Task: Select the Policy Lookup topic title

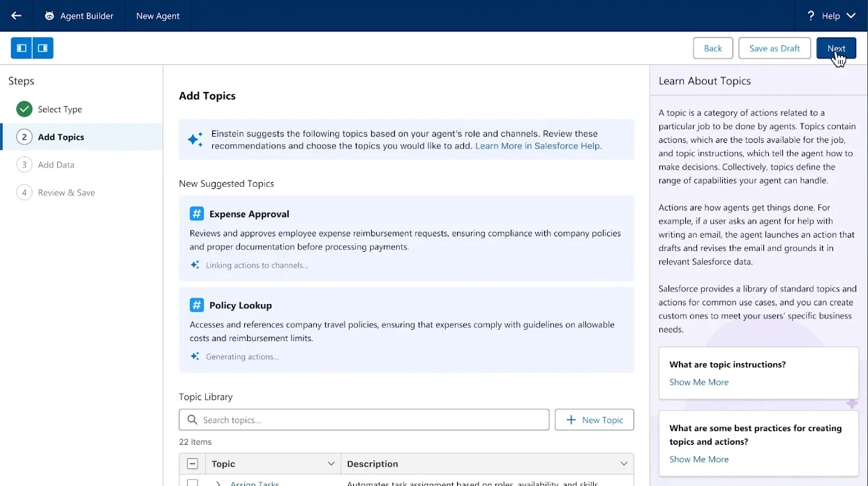Action: (x=241, y=305)
